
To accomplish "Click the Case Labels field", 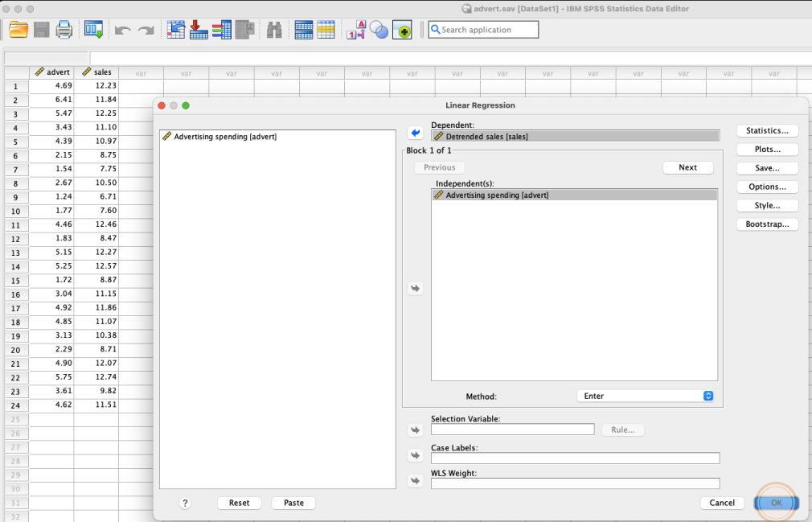I will click(576, 458).
